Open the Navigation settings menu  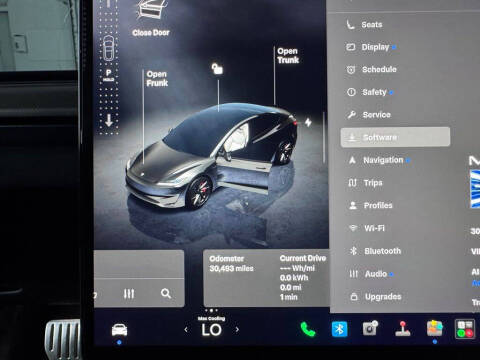(379, 160)
